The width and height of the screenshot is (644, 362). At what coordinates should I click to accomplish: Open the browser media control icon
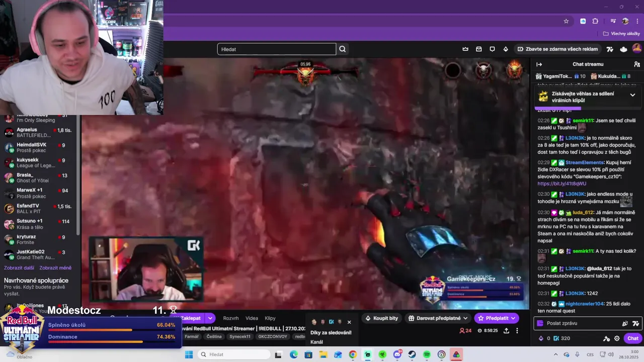613,21
